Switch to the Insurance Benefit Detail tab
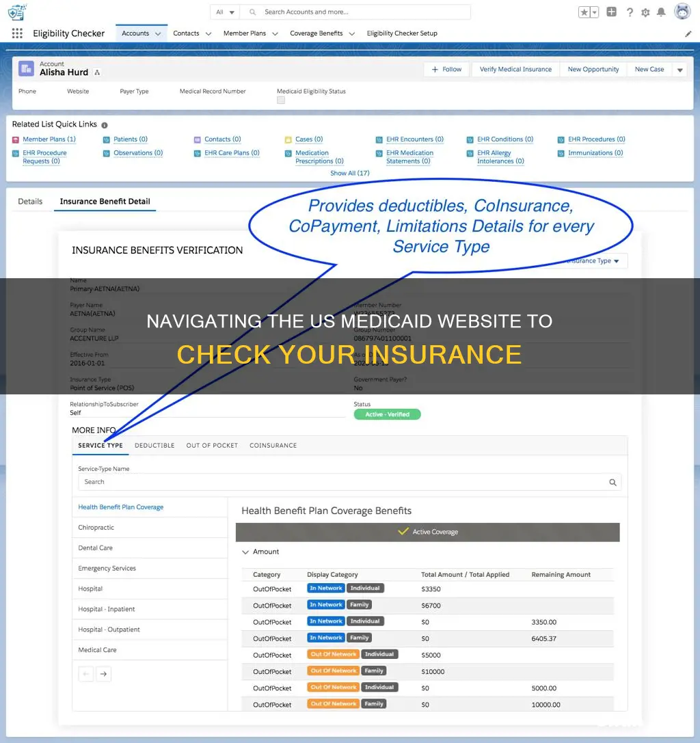 [x=105, y=202]
